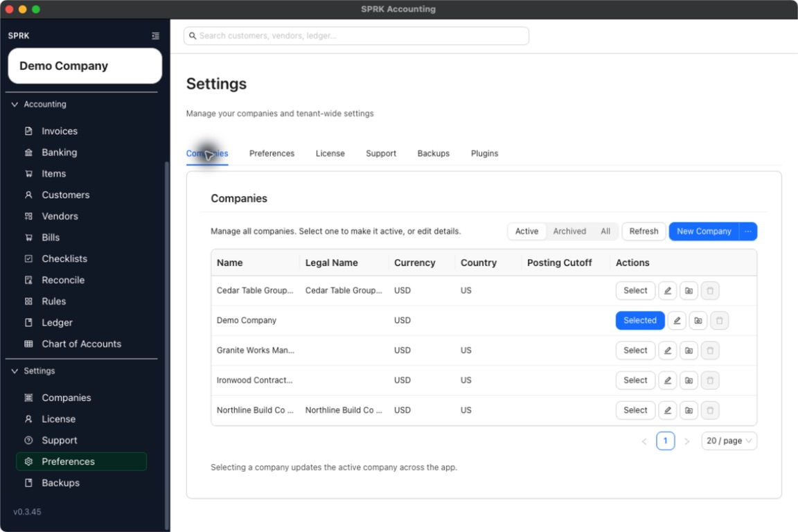Switch to the Plugins tab
798x532 pixels.
click(484, 154)
